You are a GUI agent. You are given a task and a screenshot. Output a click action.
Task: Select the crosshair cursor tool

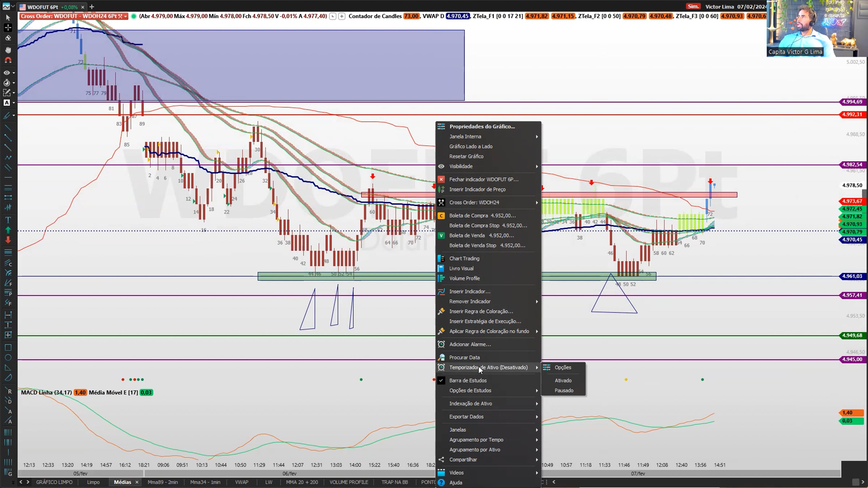(x=8, y=28)
